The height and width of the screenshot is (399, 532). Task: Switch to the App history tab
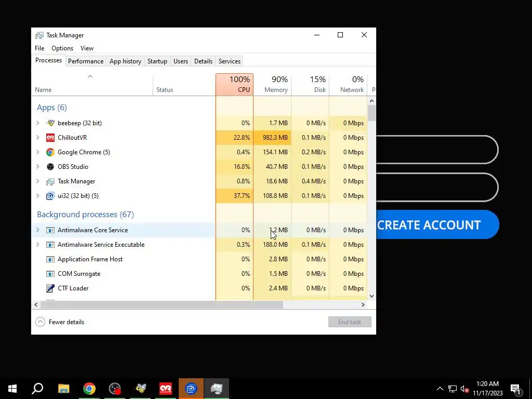click(125, 61)
